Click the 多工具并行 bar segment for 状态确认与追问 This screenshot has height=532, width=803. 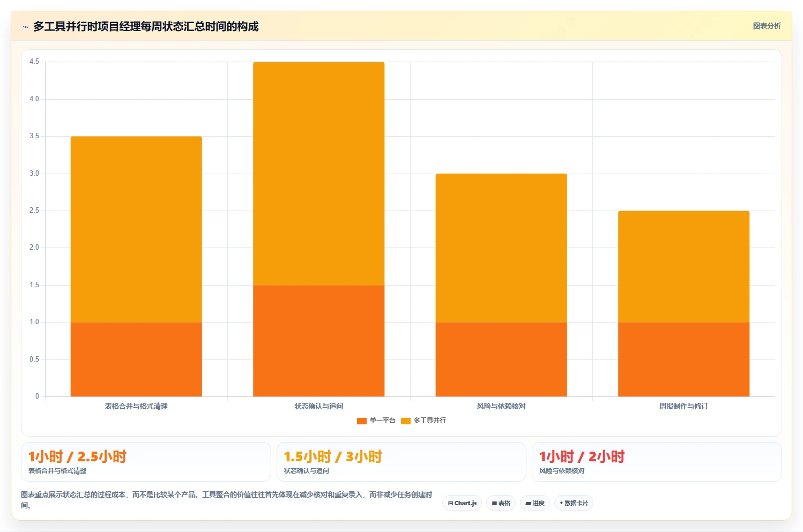tap(319, 174)
